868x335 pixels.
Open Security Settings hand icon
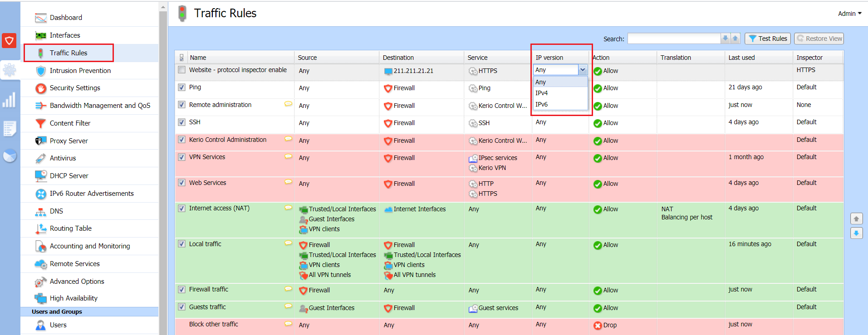41,88
